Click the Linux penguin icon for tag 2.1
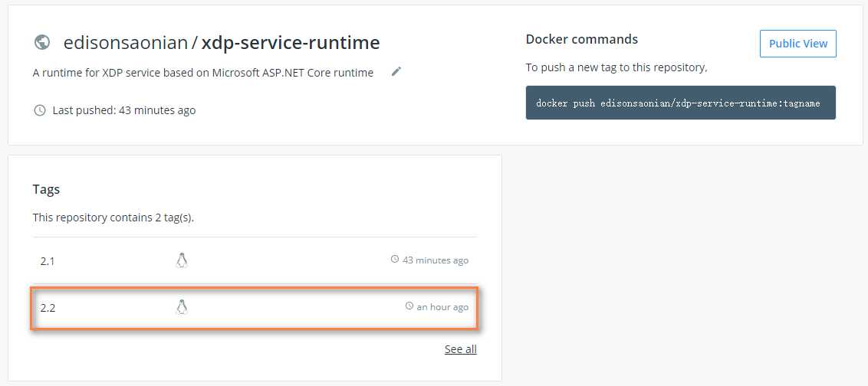Screen dimensions: 868x386 point(182,260)
